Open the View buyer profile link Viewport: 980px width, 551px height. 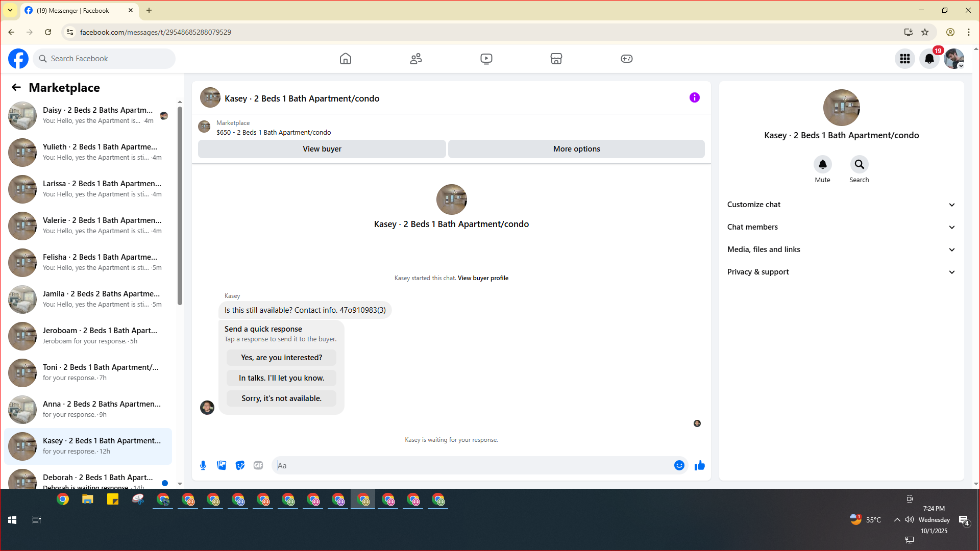point(483,278)
